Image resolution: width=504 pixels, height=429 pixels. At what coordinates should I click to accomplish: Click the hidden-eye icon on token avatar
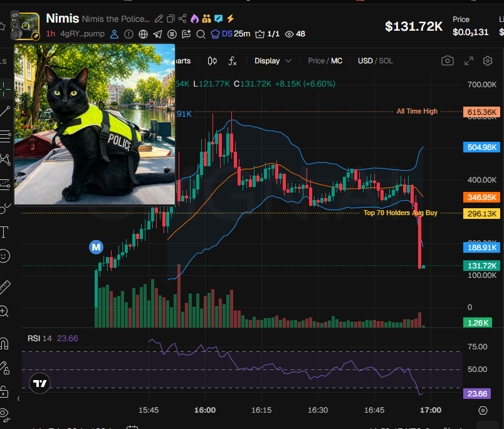(x=15, y=15)
